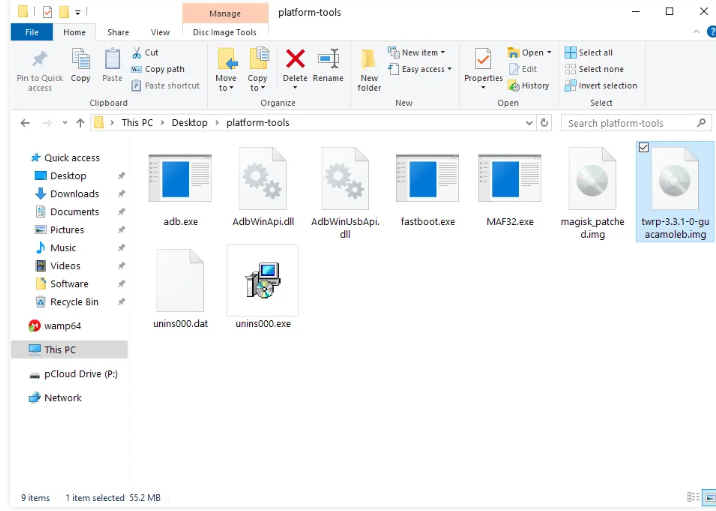This screenshot has height=511, width=716.
Task: Select the magisk_patched.img file
Action: point(592,193)
